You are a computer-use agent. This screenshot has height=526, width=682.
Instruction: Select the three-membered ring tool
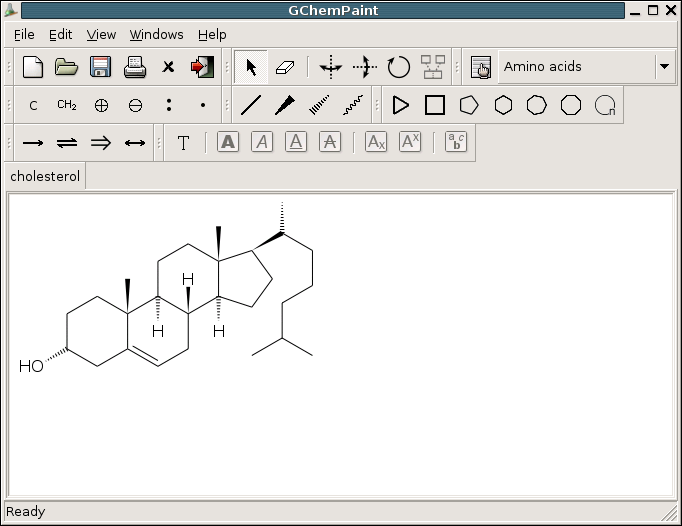(x=401, y=105)
